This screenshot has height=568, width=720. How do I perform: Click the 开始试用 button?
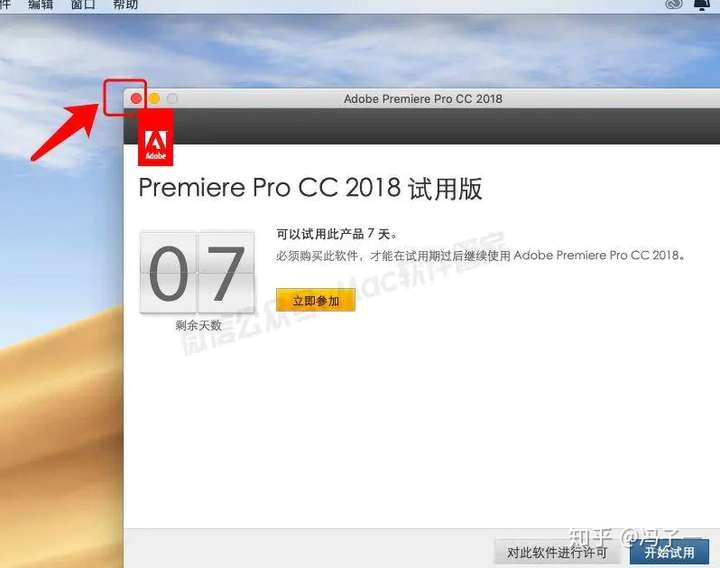click(669, 552)
